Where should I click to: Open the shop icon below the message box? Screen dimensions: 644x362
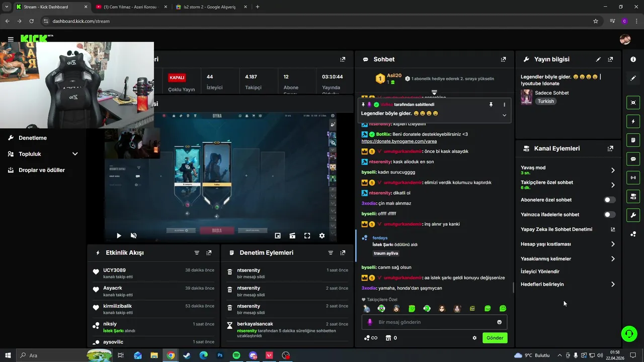[x=388, y=338]
